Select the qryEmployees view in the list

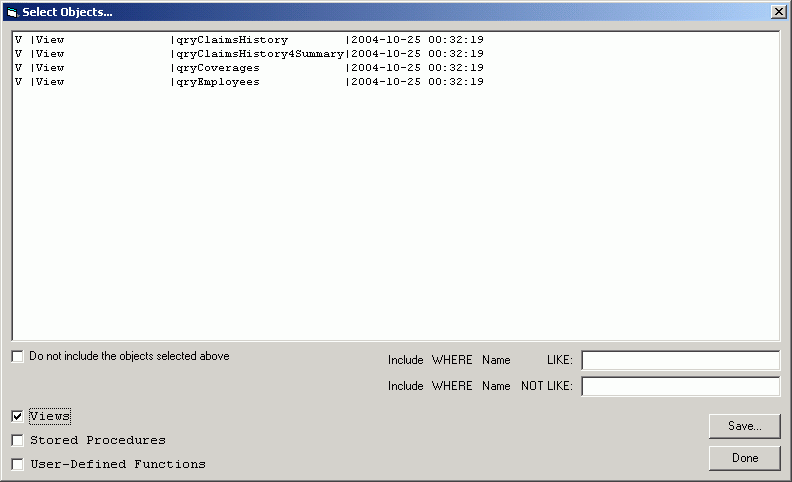click(x=218, y=82)
